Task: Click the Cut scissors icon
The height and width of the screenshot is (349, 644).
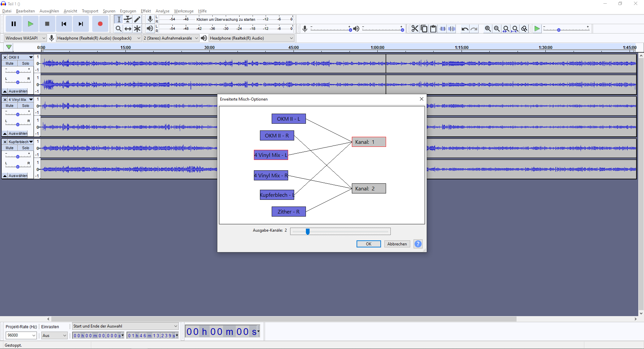Action: pos(415,29)
